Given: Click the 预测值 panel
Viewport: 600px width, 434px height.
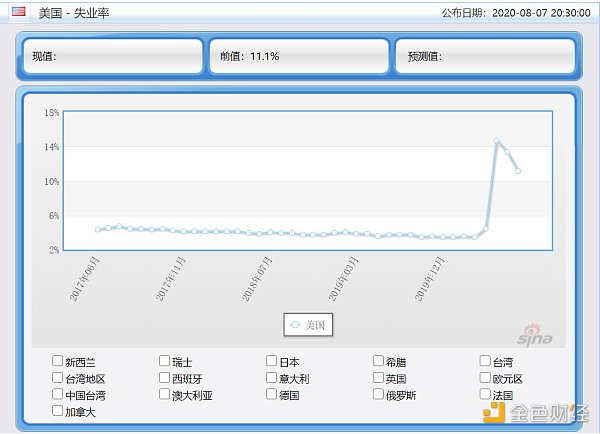Looking at the screenshot, I should click(x=485, y=56).
